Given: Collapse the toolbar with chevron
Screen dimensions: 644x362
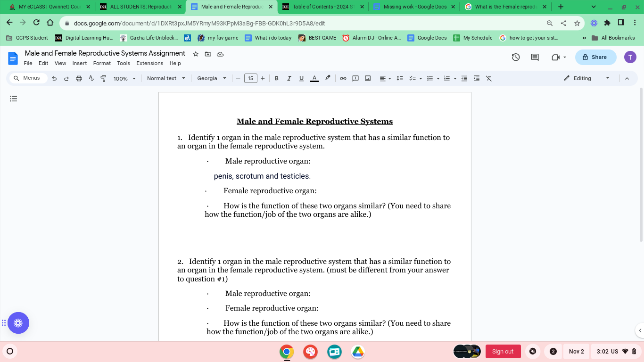Looking at the screenshot, I should [627, 78].
